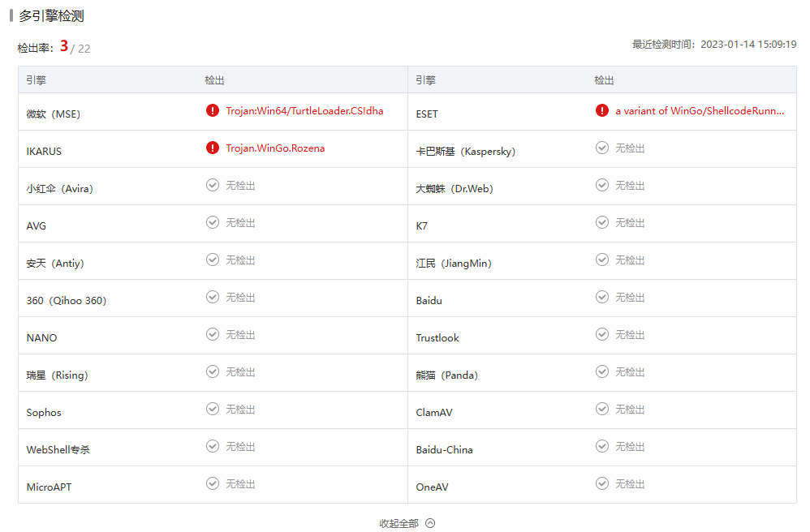Viewport: 810px width, 532px height.
Task: Click the check icon in the ClamAV row
Action: [601, 410]
